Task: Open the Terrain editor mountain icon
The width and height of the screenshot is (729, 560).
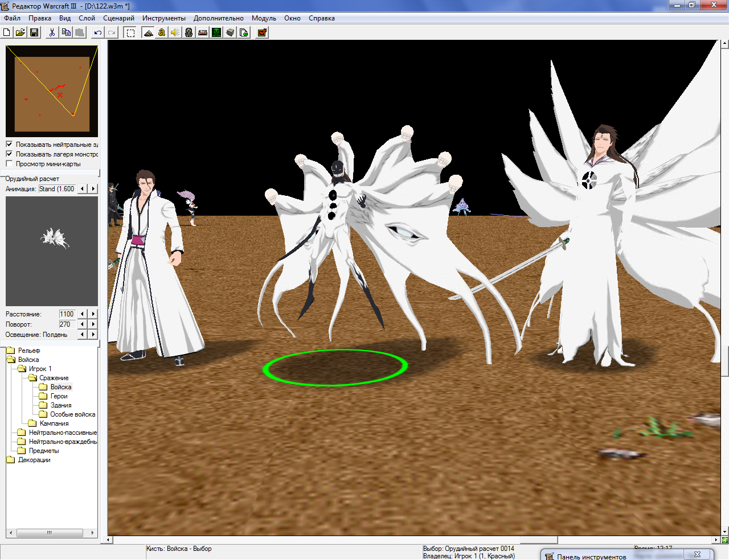Action: (148, 32)
